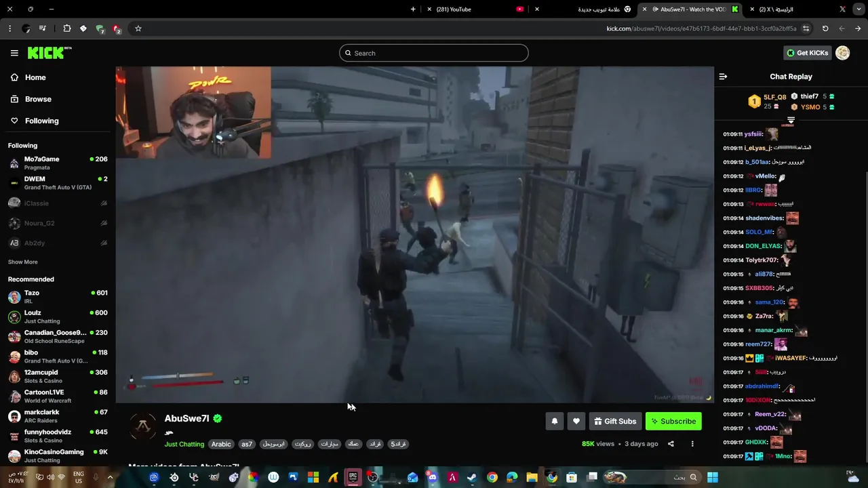Open Discord from the taskbar
868x488 pixels.
click(x=433, y=477)
